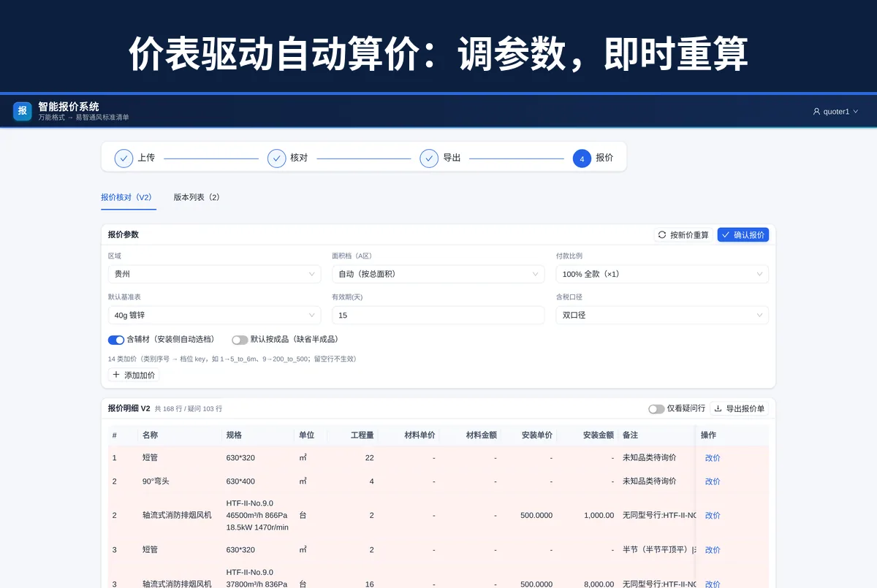Toggle 含辅材 switch off

tap(116, 340)
